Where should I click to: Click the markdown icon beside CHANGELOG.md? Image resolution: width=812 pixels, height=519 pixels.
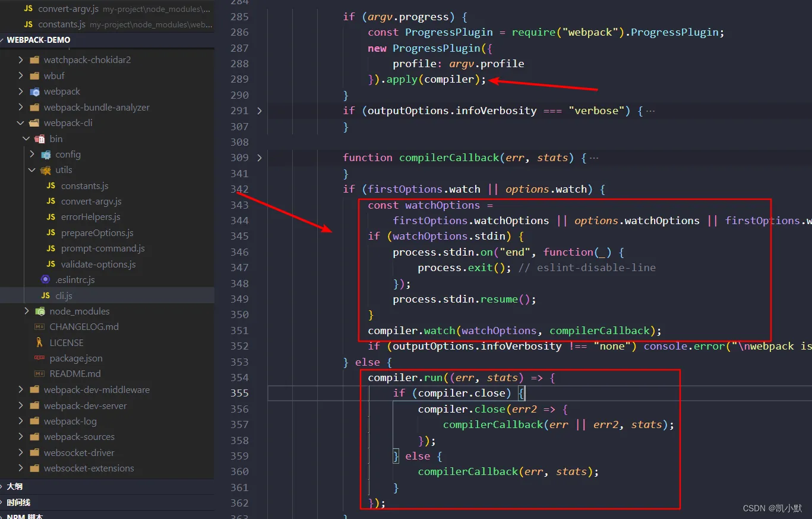pyautogui.click(x=39, y=327)
